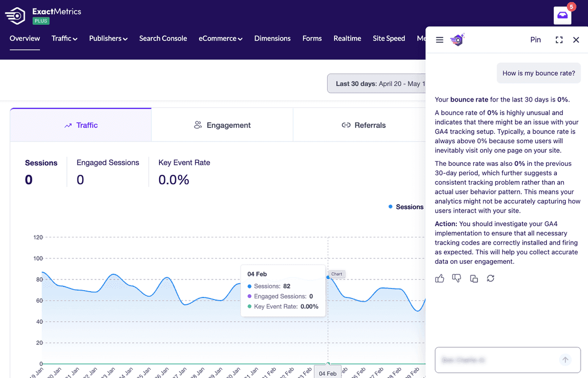Click the 04 Feb data point on chart
This screenshot has height=378, width=588.
[x=328, y=277]
